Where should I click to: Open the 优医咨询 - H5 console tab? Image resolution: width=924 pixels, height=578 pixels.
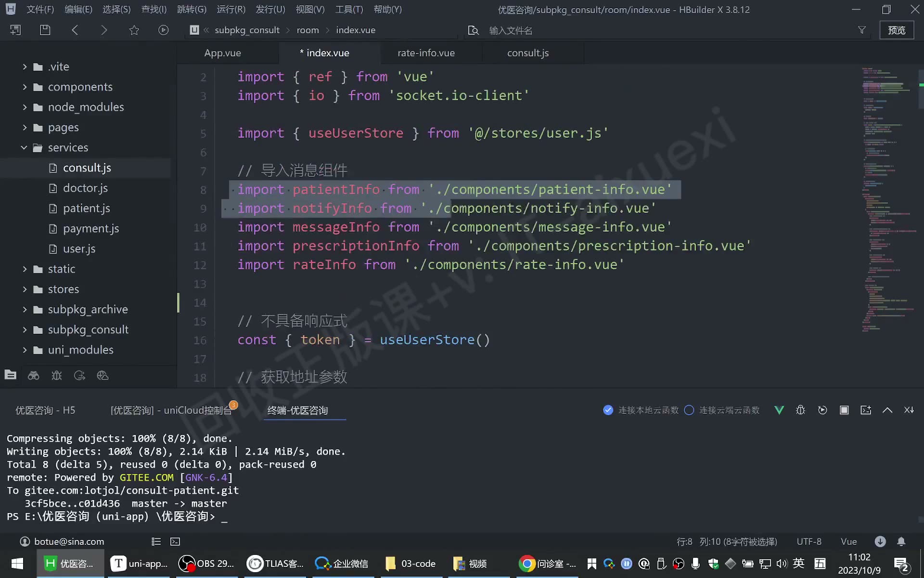tap(45, 410)
